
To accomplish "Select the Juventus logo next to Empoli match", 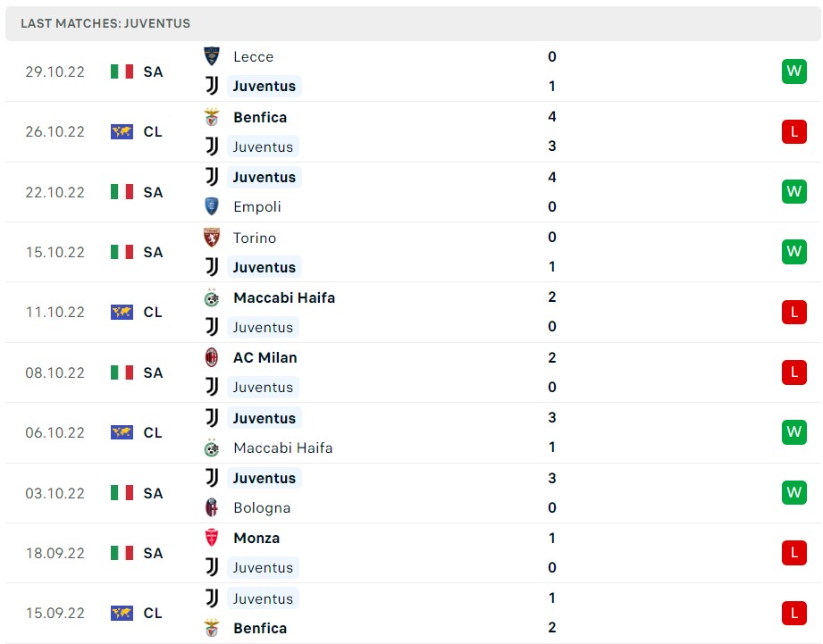I will coord(214,177).
